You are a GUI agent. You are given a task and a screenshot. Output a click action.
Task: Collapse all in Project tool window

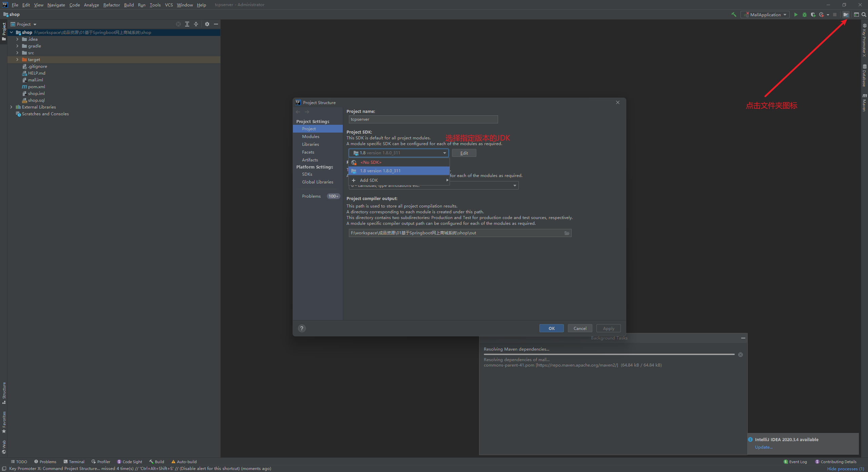tap(196, 24)
